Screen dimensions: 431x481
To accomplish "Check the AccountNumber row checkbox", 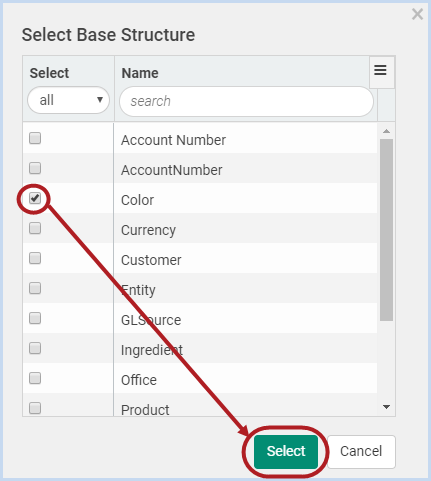I will click(35, 168).
